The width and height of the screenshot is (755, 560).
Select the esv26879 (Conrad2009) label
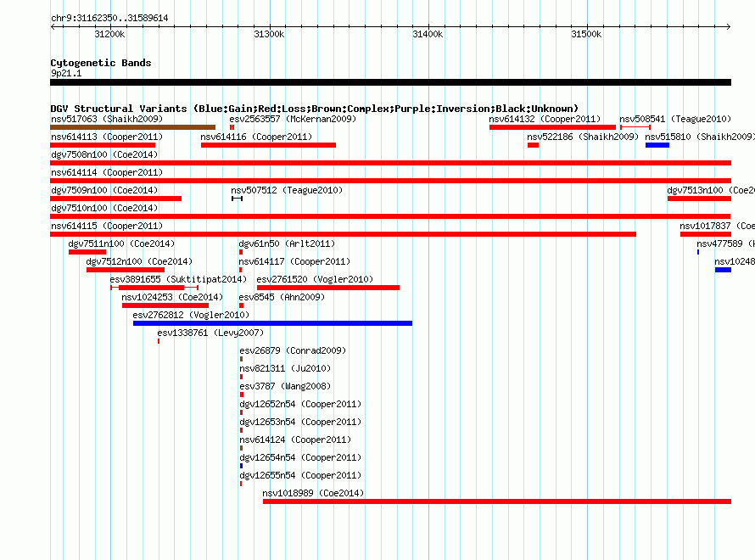pyautogui.click(x=293, y=350)
